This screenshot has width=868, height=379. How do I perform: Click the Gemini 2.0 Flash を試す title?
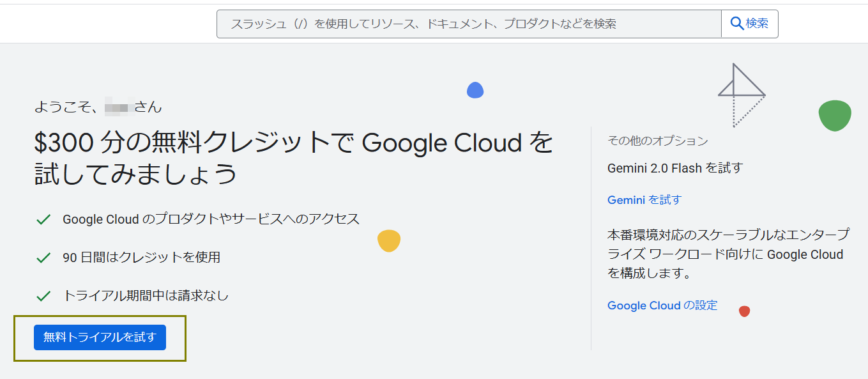click(674, 168)
